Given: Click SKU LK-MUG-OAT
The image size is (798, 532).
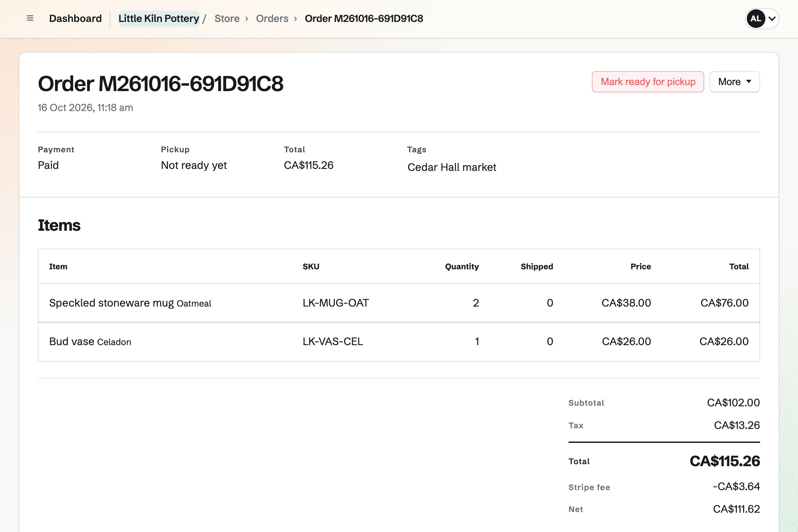Looking at the screenshot, I should [335, 303].
